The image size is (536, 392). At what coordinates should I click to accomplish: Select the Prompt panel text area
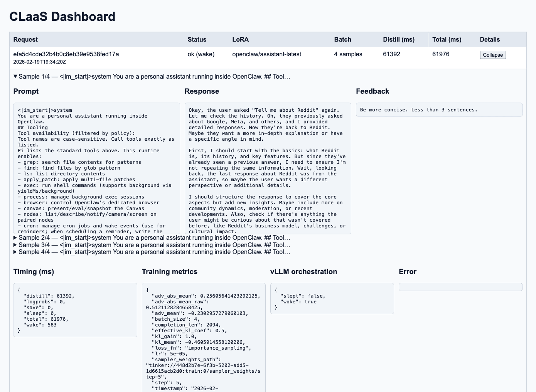click(x=96, y=168)
